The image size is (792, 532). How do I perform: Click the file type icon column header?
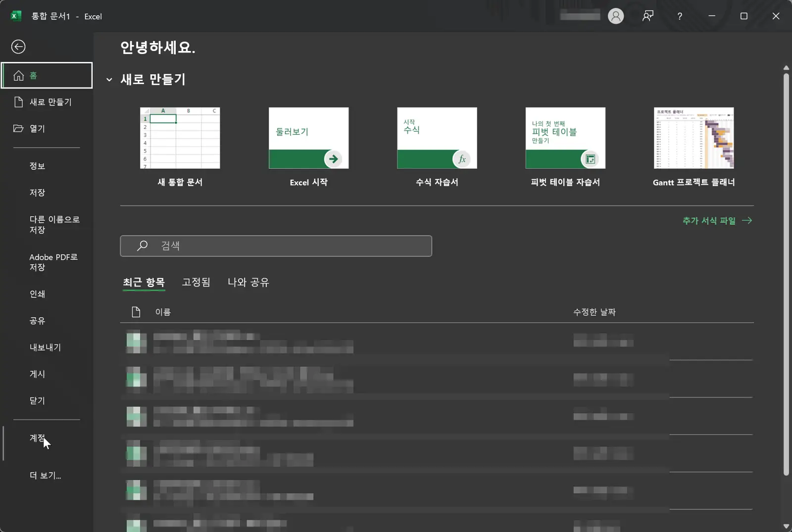point(136,312)
